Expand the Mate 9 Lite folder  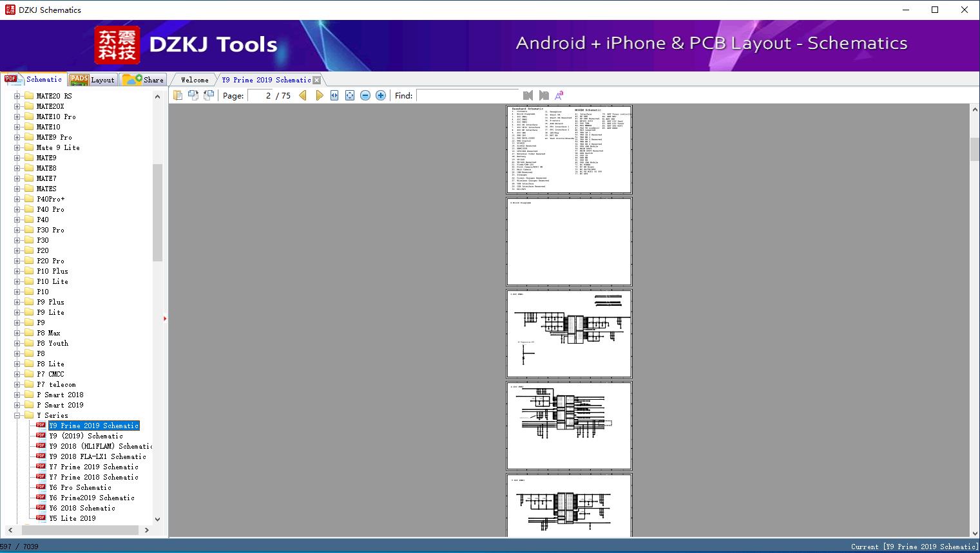pos(17,147)
